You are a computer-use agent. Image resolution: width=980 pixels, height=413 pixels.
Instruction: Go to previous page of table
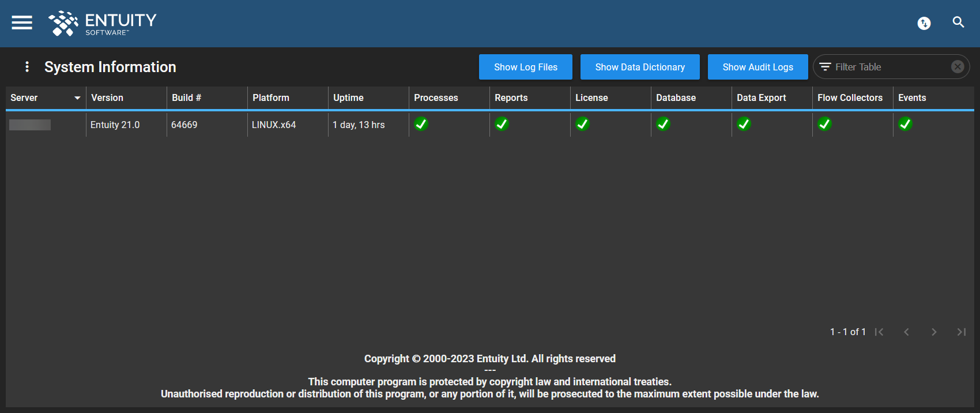click(906, 332)
